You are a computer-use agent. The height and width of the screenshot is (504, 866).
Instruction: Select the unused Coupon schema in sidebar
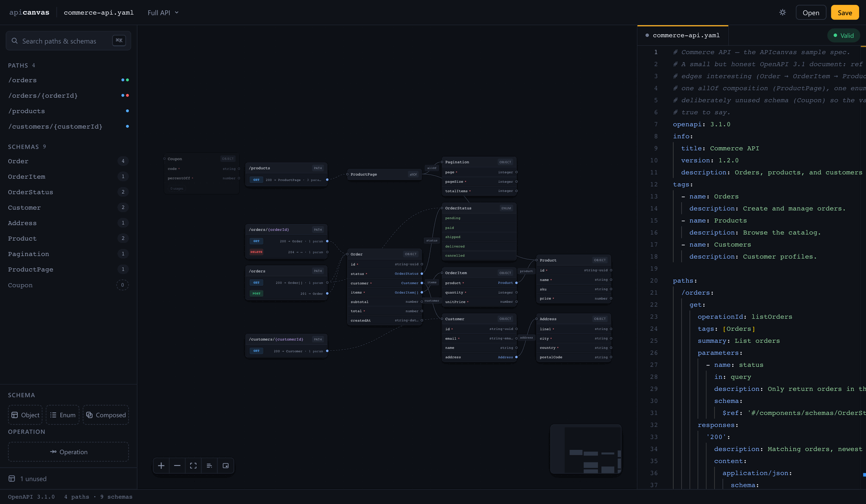click(x=68, y=285)
